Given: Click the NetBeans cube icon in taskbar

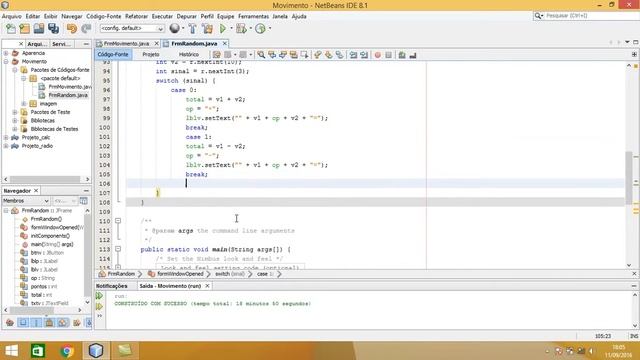Looking at the screenshot, I should [96, 351].
